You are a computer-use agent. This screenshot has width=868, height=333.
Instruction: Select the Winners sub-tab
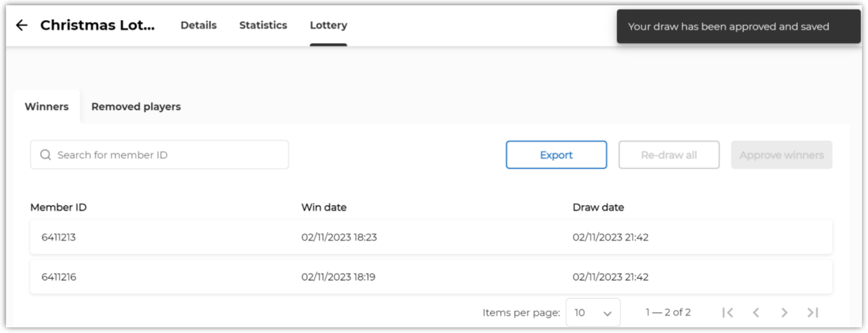[46, 106]
